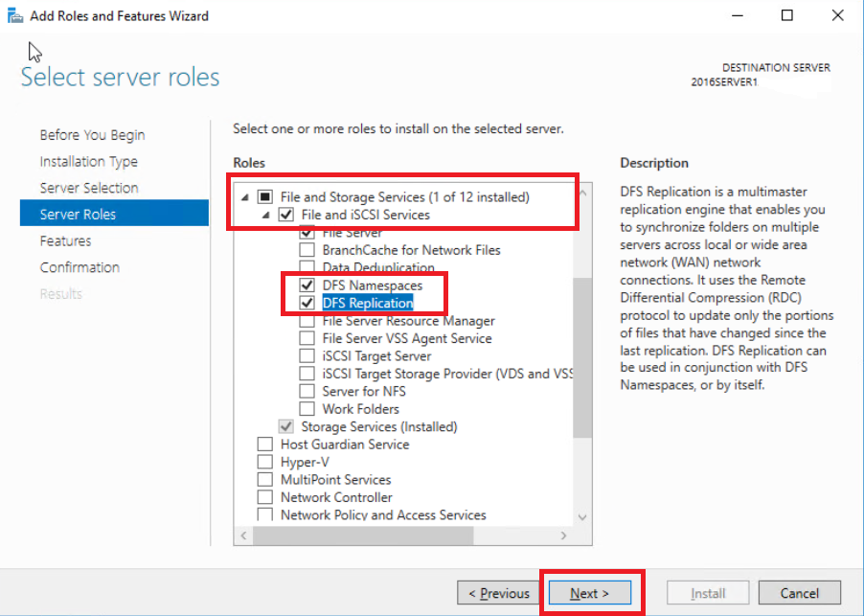
Task: Select MultiPoint Services label
Action: pos(335,479)
